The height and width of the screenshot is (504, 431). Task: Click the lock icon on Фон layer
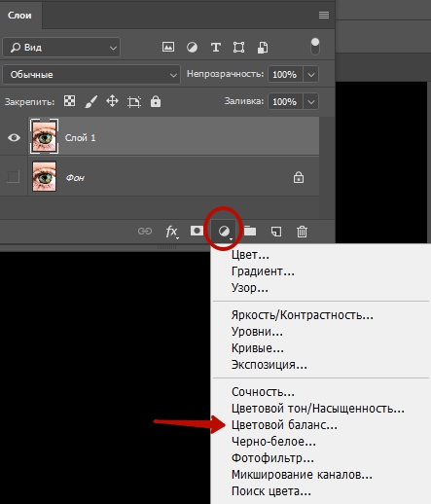point(299,177)
